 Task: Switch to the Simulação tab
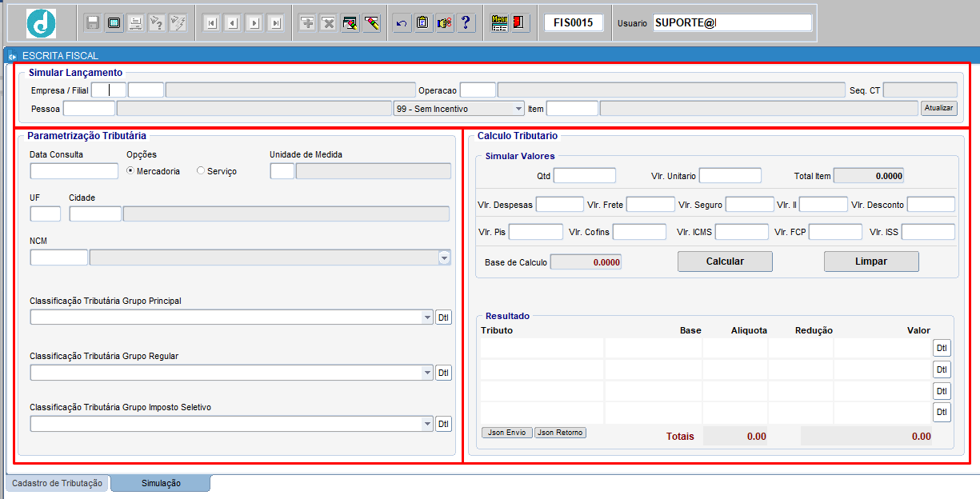pos(161,483)
